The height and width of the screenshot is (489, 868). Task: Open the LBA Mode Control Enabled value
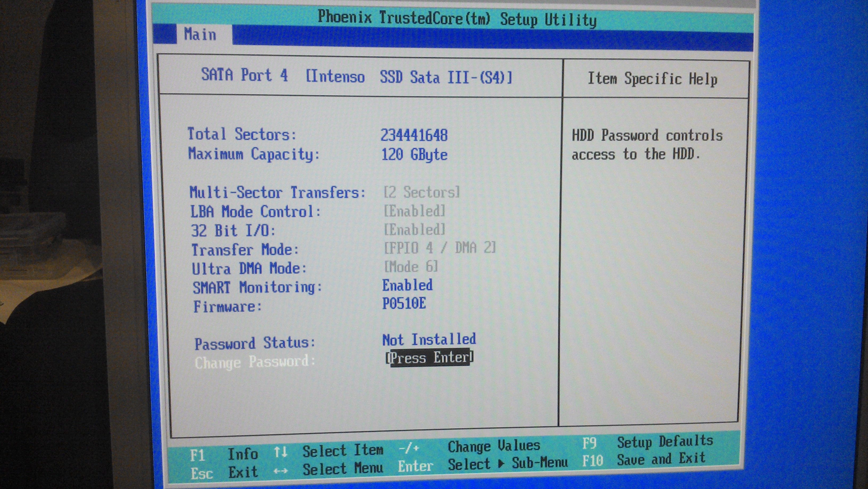415,211
